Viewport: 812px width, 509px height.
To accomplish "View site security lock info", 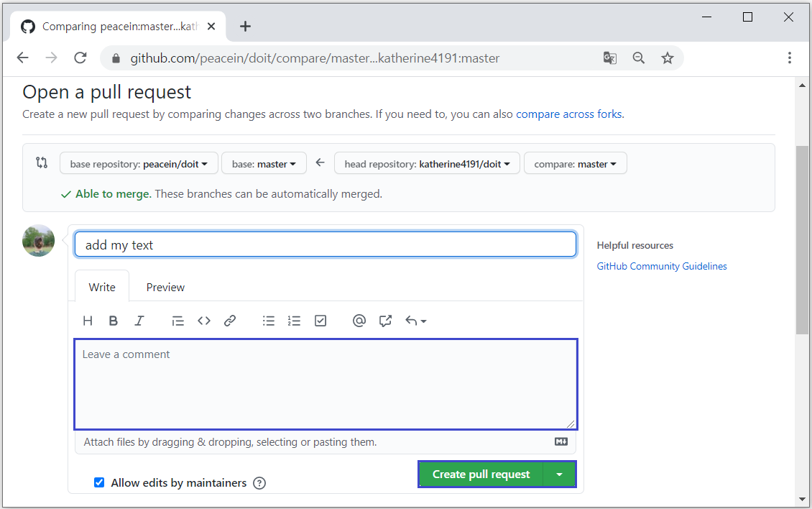I will tap(116, 58).
